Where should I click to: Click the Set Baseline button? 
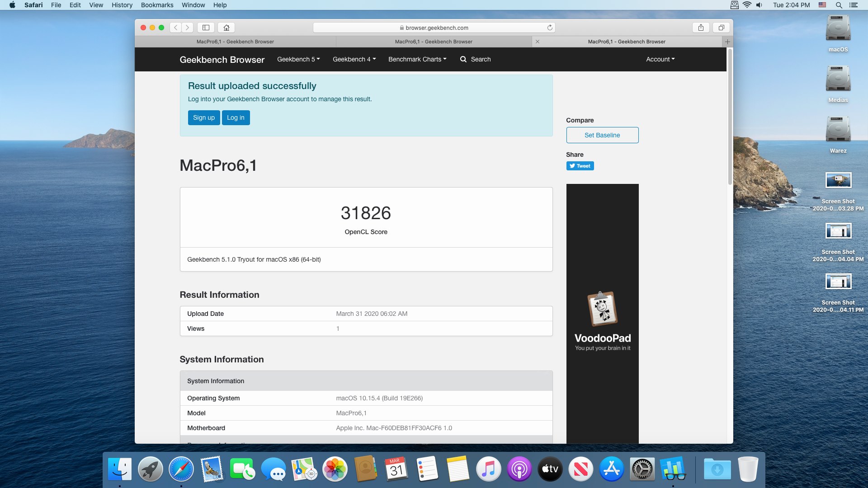602,135
